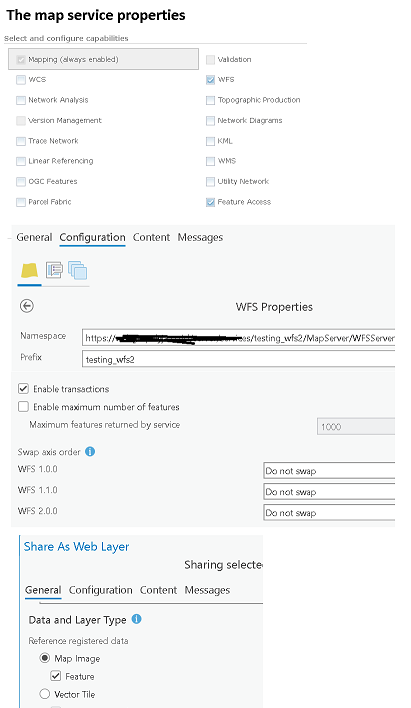Enable the WCS capability checkbox
Screen dimensions: 411x708
click(21, 80)
